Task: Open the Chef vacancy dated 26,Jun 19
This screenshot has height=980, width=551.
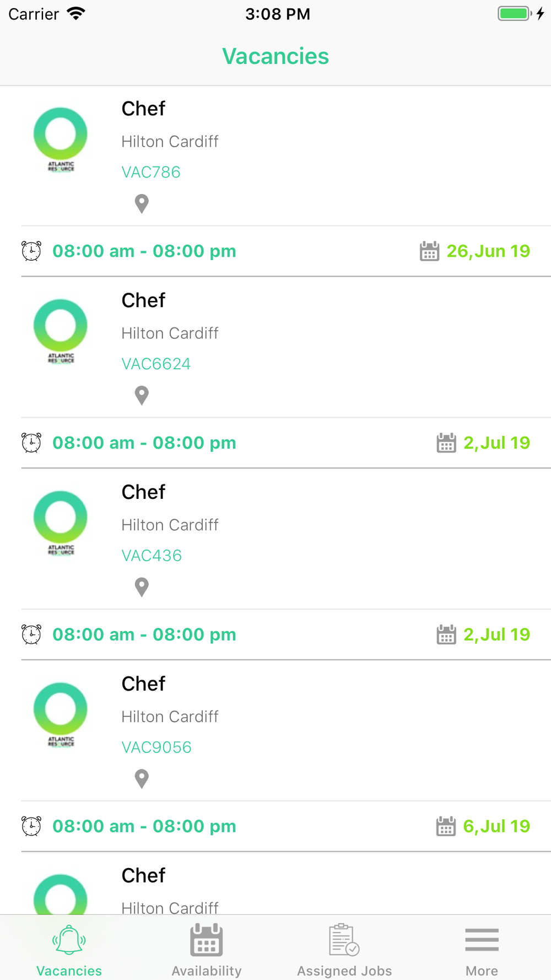Action: pos(275,156)
